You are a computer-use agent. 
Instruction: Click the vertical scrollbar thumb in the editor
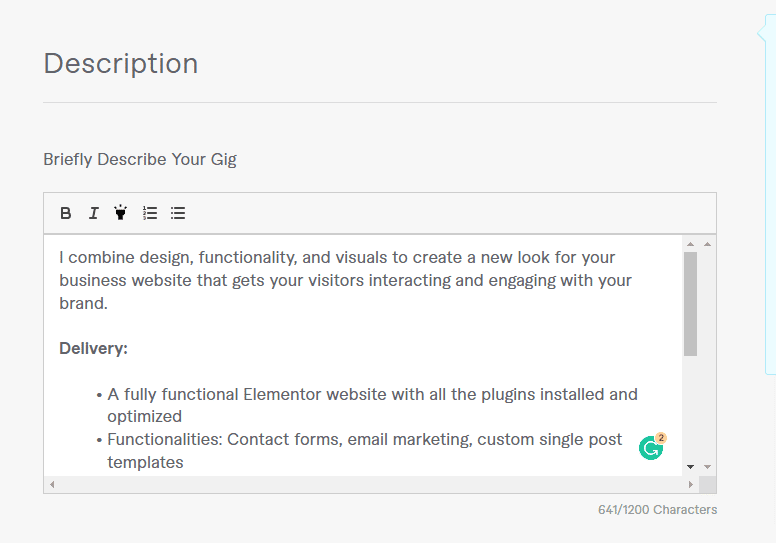click(690, 303)
